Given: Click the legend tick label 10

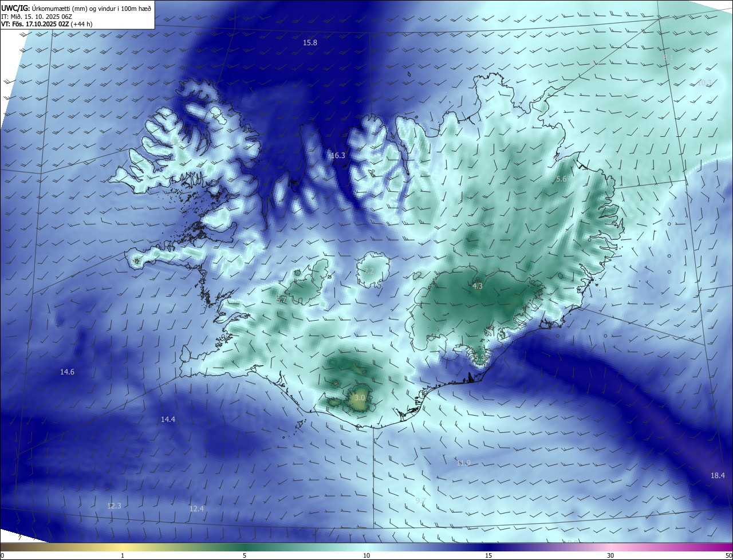Looking at the screenshot, I should tap(366, 555).
